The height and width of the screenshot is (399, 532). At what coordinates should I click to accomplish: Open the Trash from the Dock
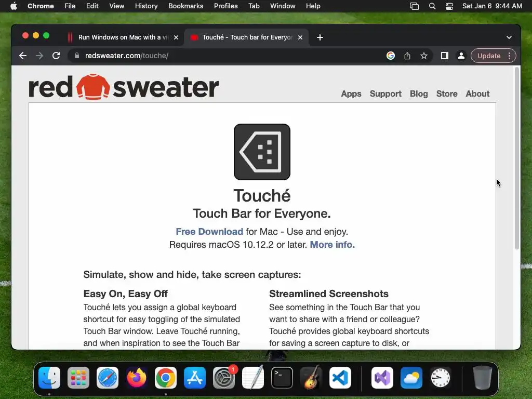coord(482,378)
